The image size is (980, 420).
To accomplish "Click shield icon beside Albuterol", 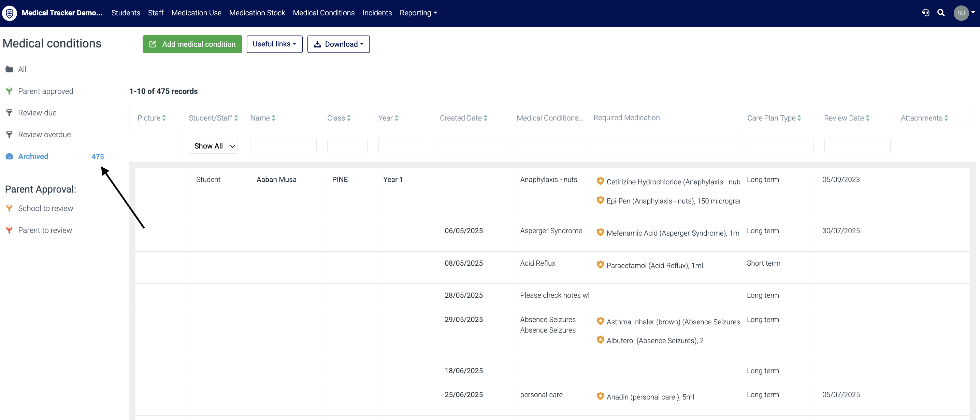I will click(x=600, y=340).
